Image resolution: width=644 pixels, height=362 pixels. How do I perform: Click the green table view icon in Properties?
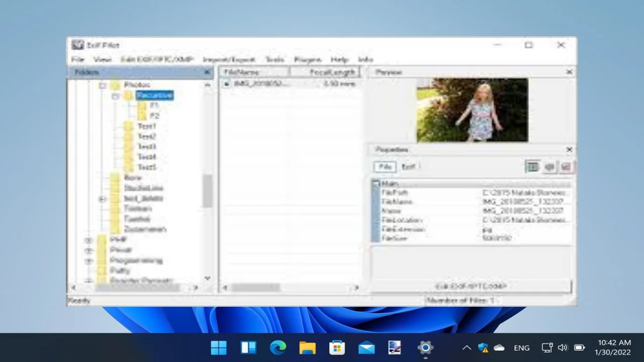click(x=532, y=166)
